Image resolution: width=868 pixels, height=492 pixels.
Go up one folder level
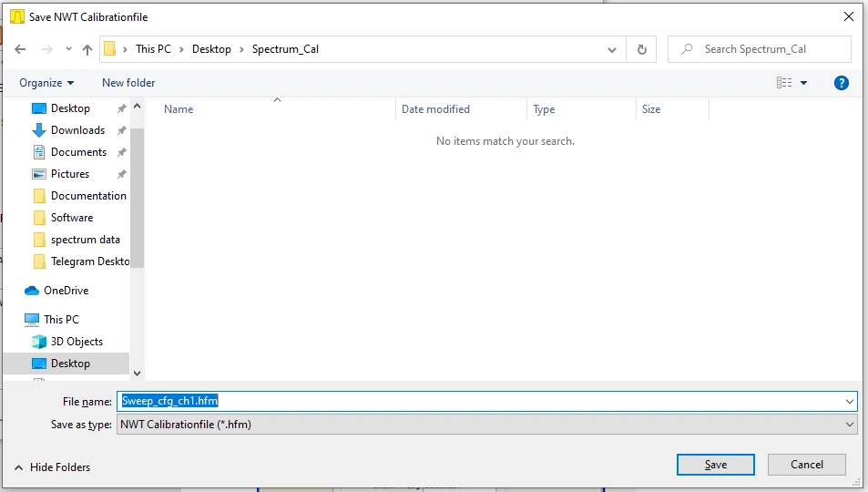[x=87, y=49]
